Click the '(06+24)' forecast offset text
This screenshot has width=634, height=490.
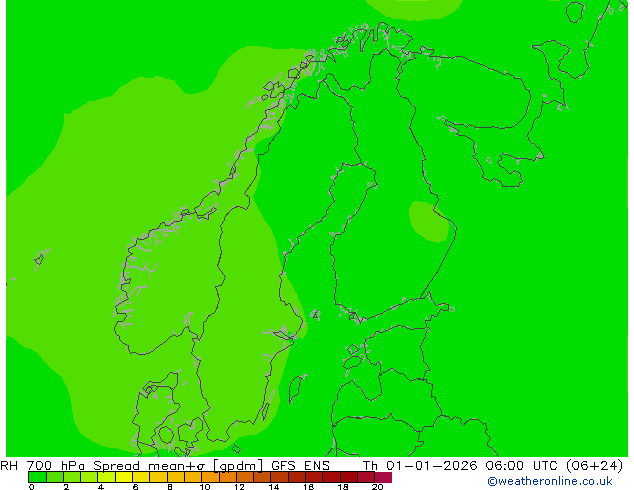click(x=594, y=466)
